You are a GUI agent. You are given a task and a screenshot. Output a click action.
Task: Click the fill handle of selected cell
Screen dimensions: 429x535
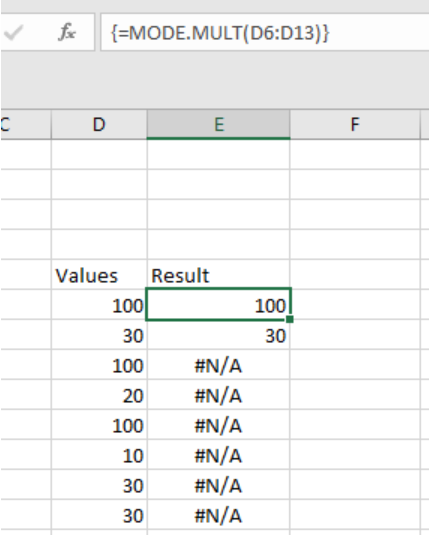289,319
